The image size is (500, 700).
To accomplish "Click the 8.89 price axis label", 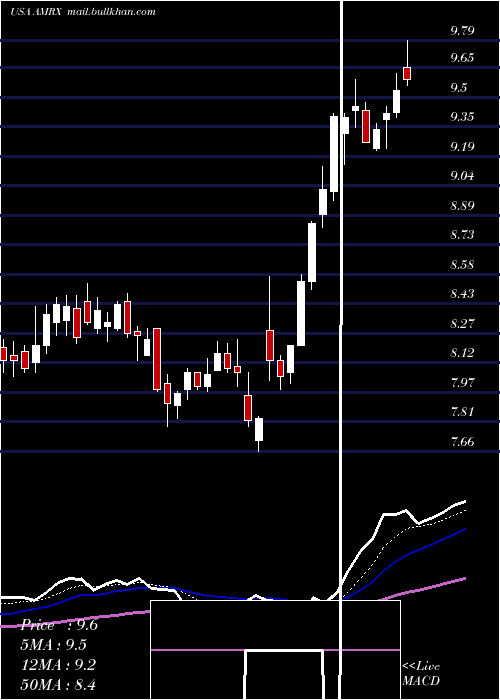I will click(462, 206).
